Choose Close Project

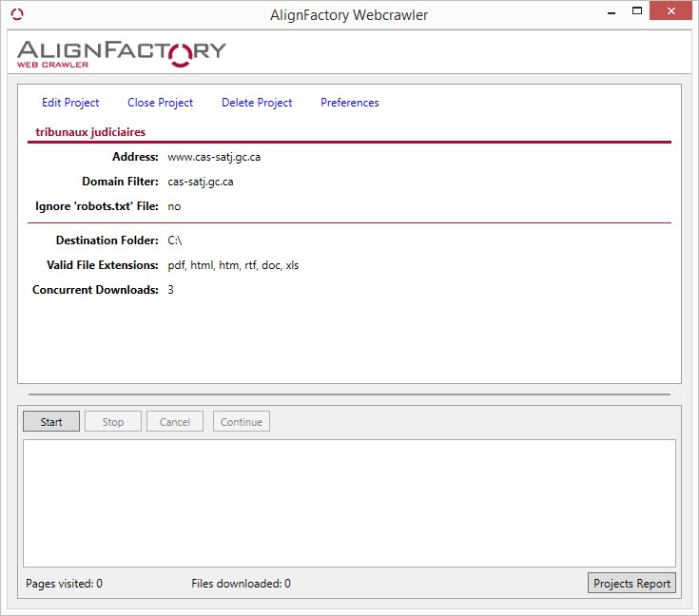[160, 103]
